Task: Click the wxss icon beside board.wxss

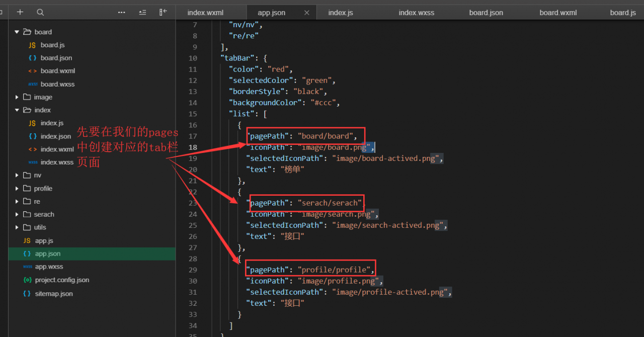Action: tap(33, 84)
